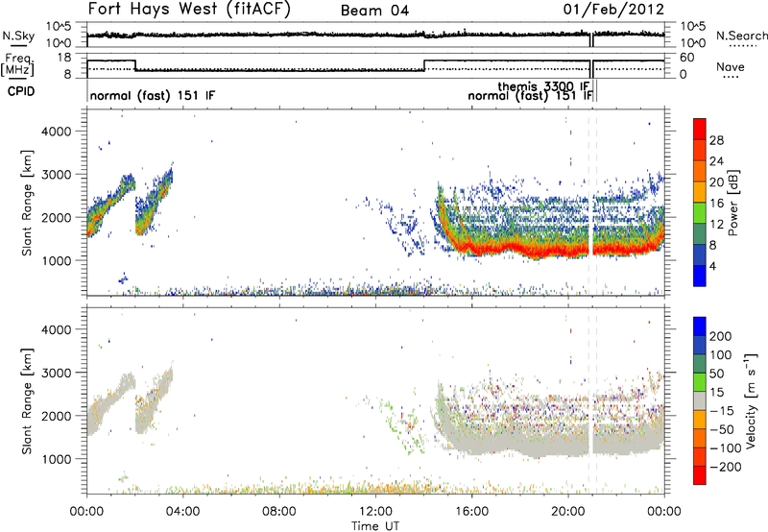The width and height of the screenshot is (768, 532).
Task: Click 'themis 3300 IF' CPID text
Action: pyautogui.click(x=543, y=86)
